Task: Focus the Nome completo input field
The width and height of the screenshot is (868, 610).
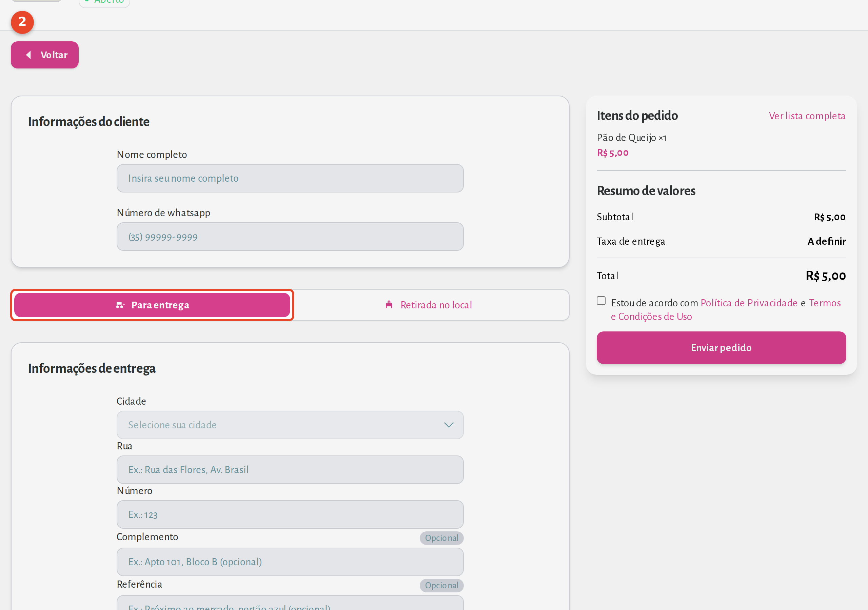Action: coord(290,178)
